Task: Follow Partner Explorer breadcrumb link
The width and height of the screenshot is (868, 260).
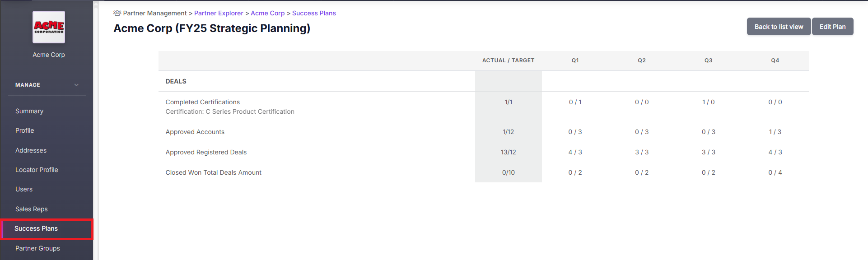Action: pyautogui.click(x=219, y=13)
